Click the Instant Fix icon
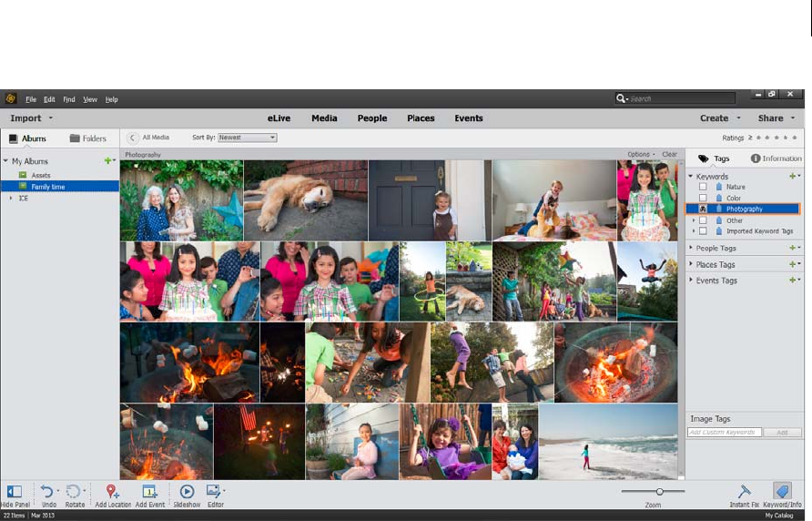Image resolution: width=812 pixels, height=521 pixels. point(744,491)
